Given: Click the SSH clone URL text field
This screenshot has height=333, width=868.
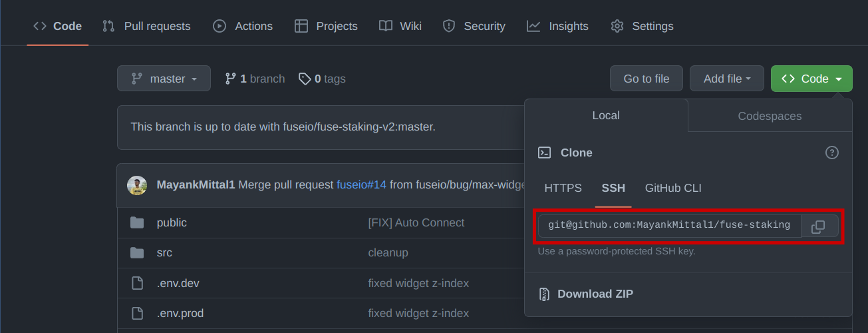Looking at the screenshot, I should click(x=669, y=226).
